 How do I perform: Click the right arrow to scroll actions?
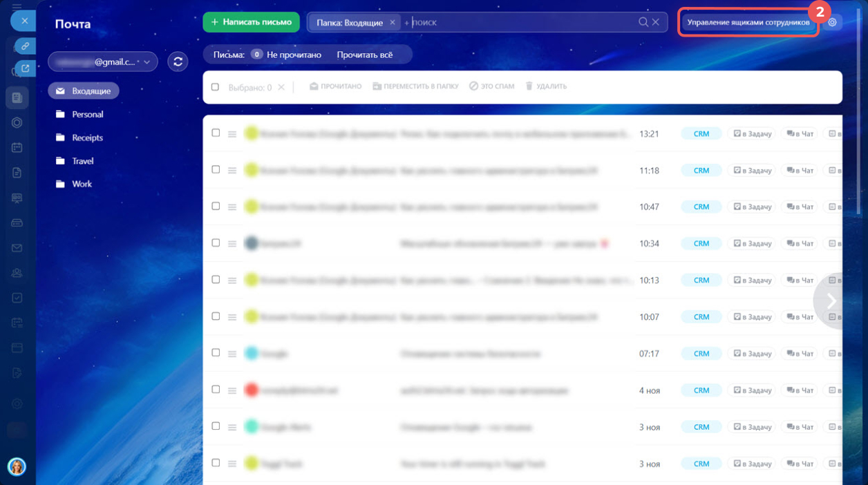831,301
